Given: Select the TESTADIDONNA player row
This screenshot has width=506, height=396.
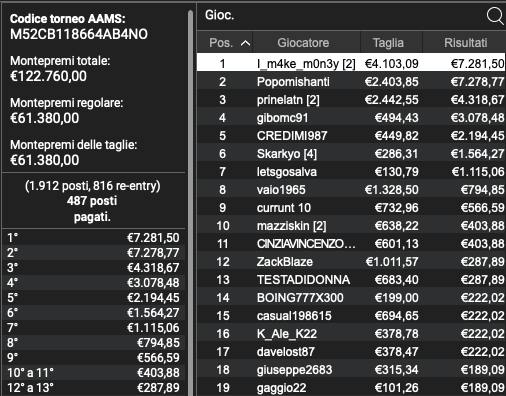Looking at the screenshot, I should click(x=351, y=280).
